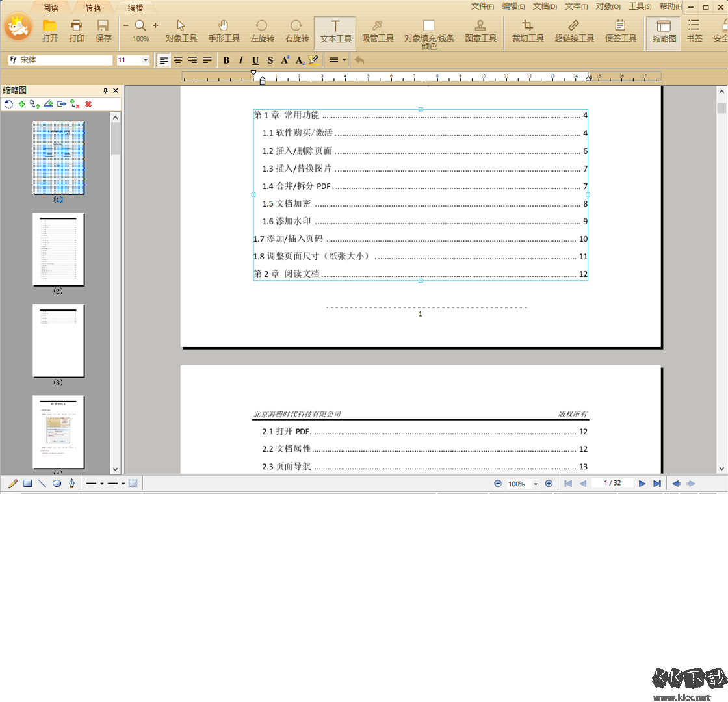Go to next page
The width and height of the screenshot is (728, 702).
point(642,484)
